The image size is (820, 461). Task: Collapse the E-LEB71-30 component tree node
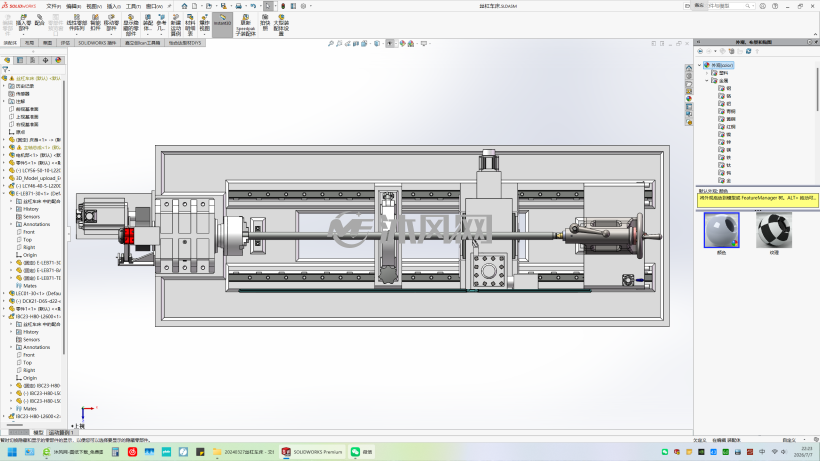click(4, 193)
